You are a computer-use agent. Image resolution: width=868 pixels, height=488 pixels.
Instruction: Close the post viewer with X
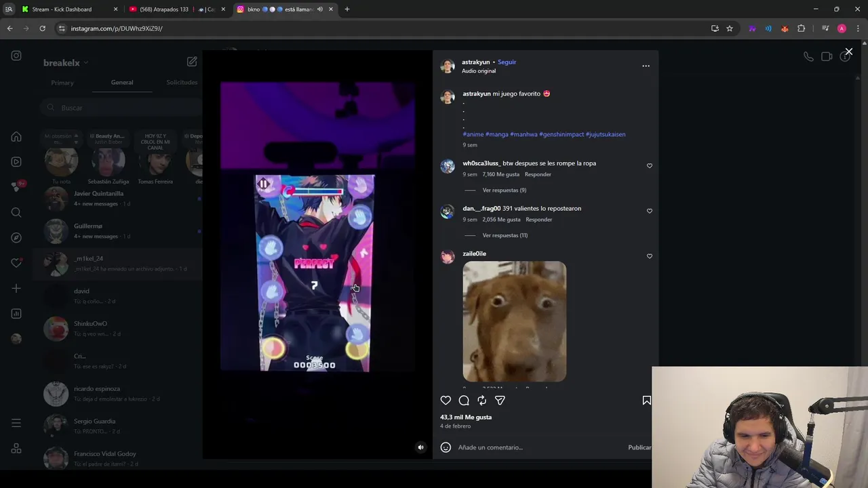(x=848, y=52)
